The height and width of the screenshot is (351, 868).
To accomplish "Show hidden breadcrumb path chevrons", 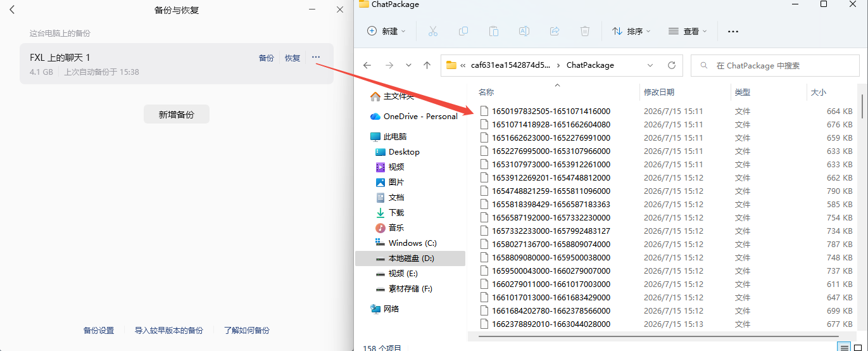I will 463,65.
